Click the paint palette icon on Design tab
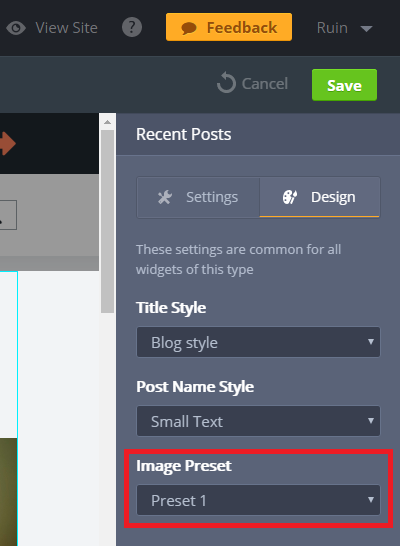Viewport: 400px width, 546px height. tap(290, 197)
